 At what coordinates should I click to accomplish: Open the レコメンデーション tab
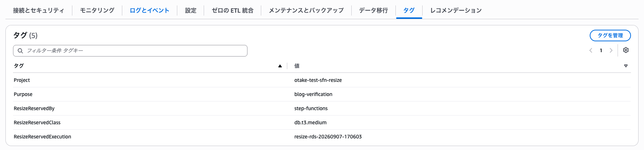[456, 11]
